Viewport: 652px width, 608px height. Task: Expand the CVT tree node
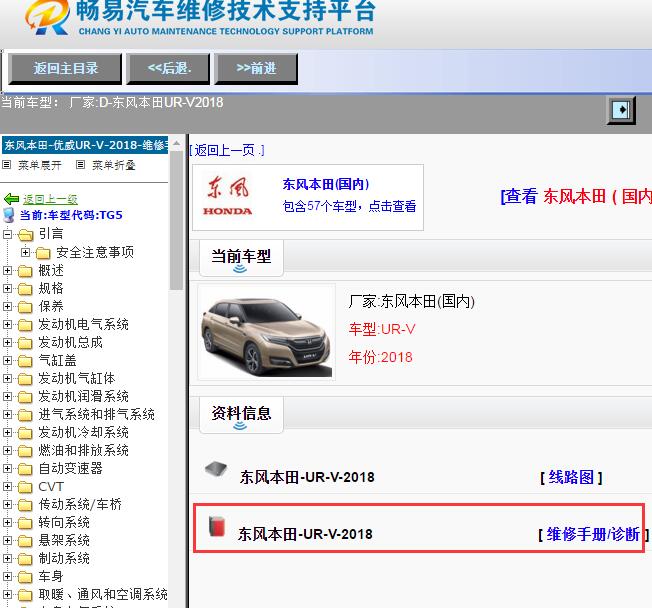pos(7,486)
